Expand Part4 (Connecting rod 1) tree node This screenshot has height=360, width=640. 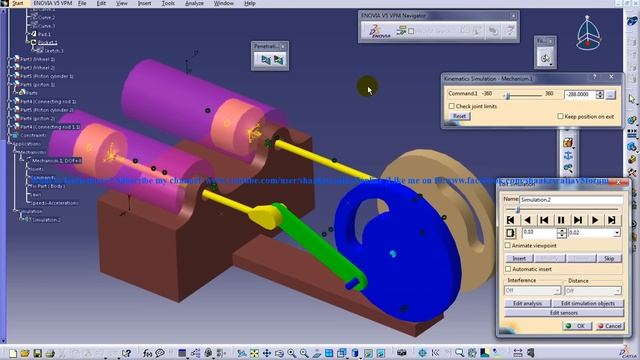click(10, 101)
